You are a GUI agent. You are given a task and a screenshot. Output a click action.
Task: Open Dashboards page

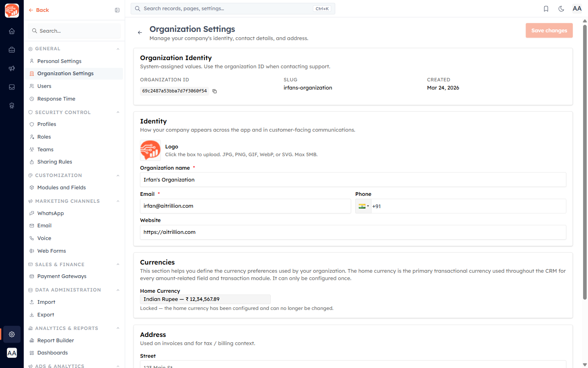point(74,353)
